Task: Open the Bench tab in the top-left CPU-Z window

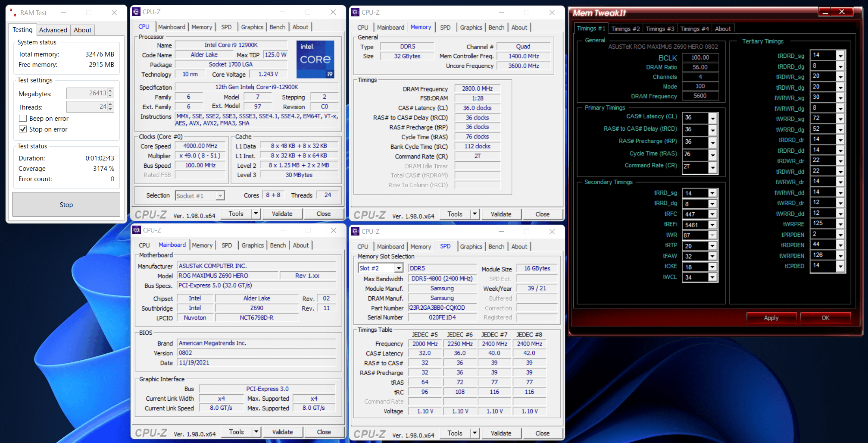Action: point(277,27)
